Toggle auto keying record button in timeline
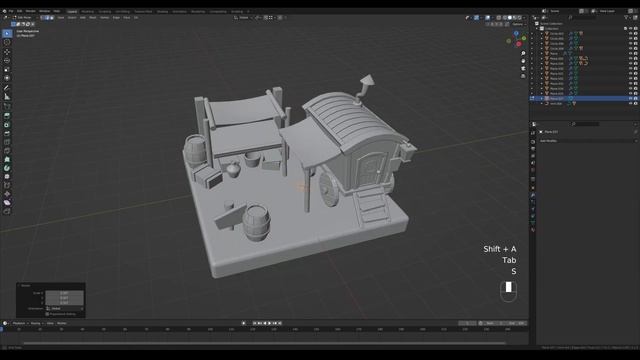The height and width of the screenshot is (360, 640). (x=244, y=323)
